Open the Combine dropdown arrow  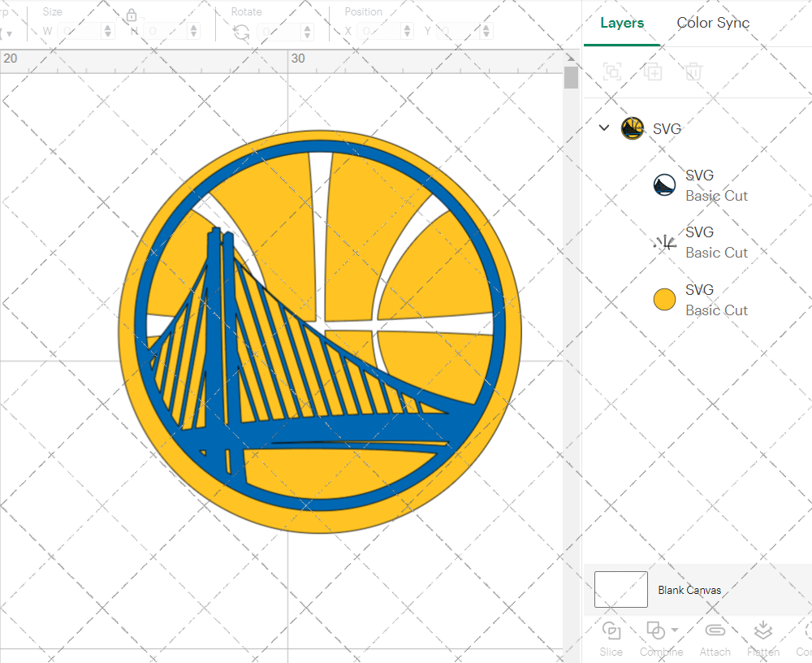pos(675,630)
